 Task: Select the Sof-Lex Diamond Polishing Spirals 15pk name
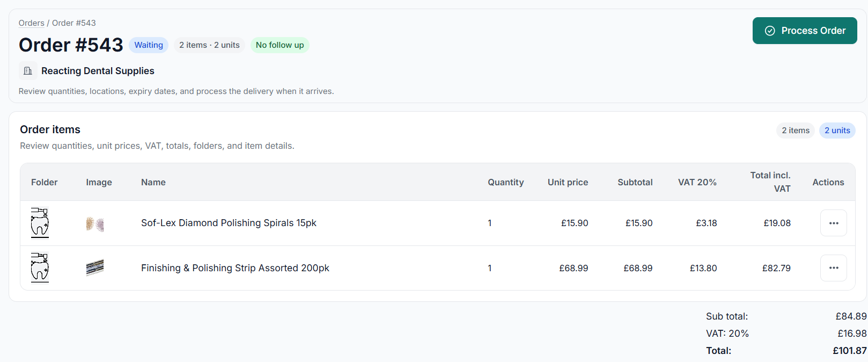[229, 223]
